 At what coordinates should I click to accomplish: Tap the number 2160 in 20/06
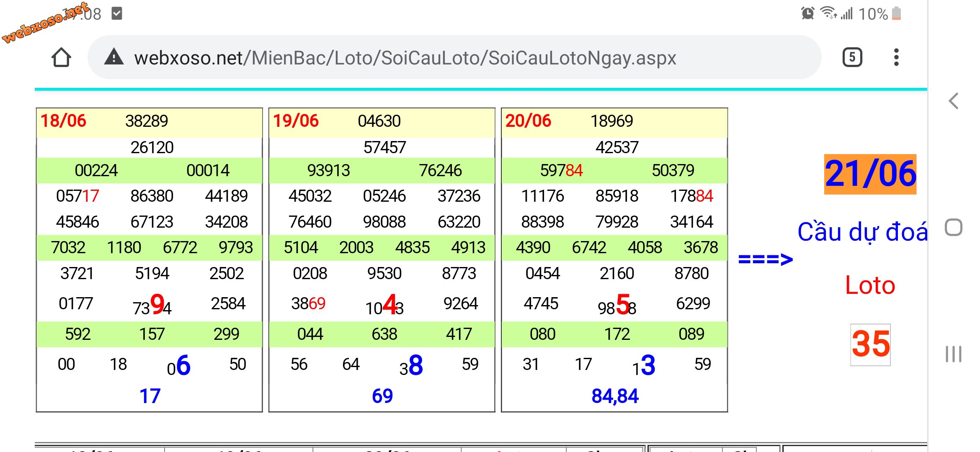617,274
